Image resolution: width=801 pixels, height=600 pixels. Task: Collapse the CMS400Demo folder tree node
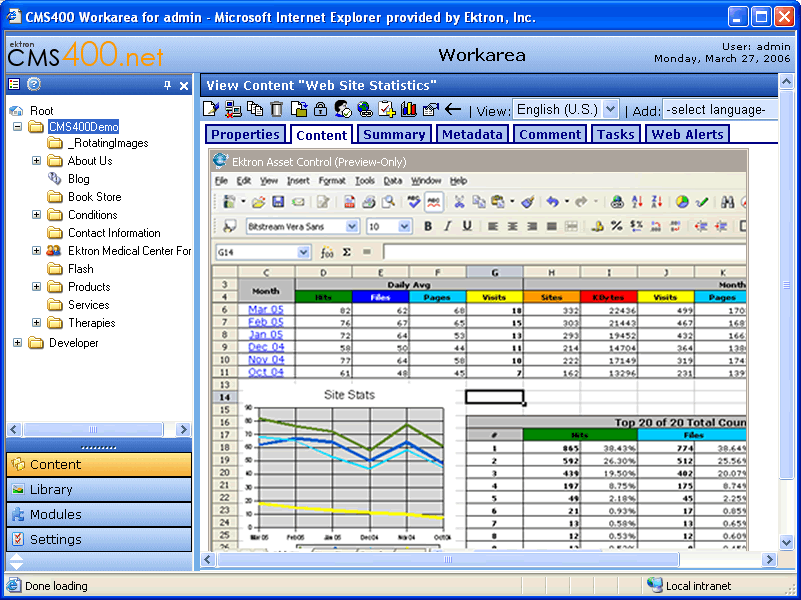click(x=17, y=126)
